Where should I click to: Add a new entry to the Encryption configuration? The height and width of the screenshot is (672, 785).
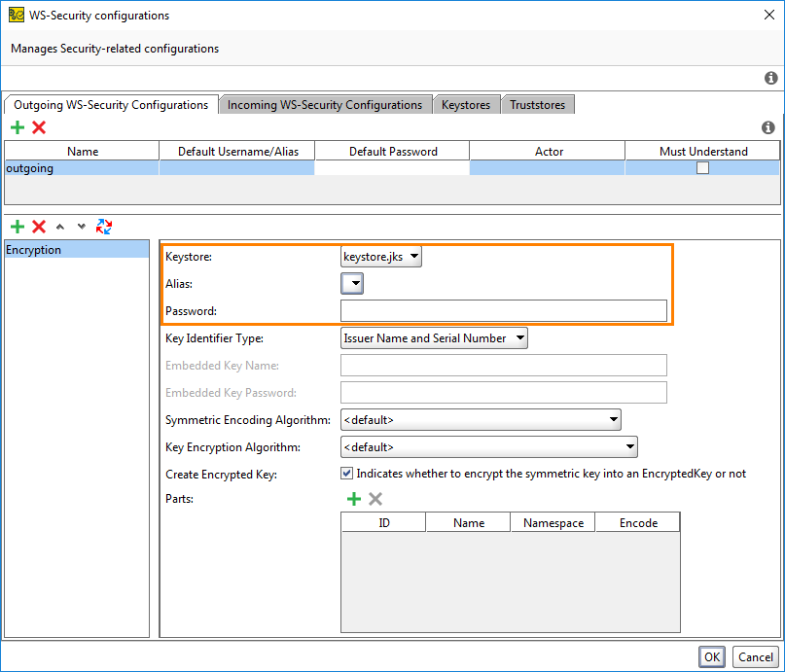point(16,227)
